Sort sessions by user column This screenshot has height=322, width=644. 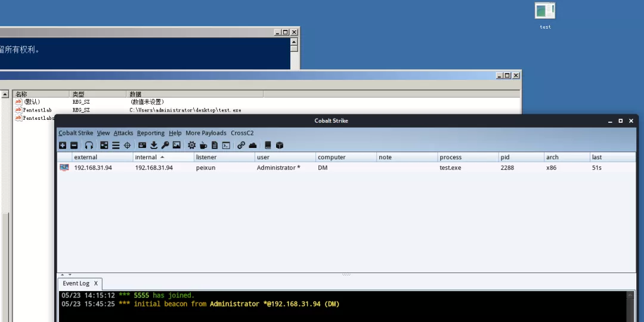(x=285, y=157)
